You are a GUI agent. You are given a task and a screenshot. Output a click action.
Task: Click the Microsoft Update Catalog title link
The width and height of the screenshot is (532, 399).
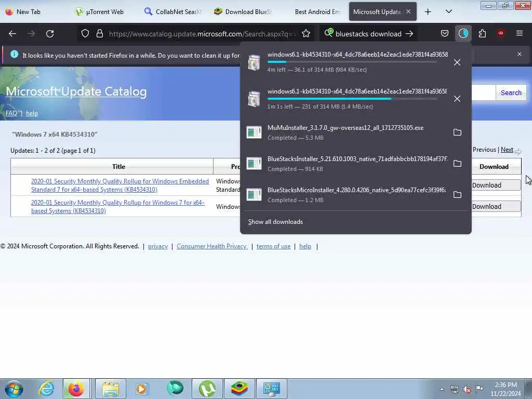tap(76, 91)
